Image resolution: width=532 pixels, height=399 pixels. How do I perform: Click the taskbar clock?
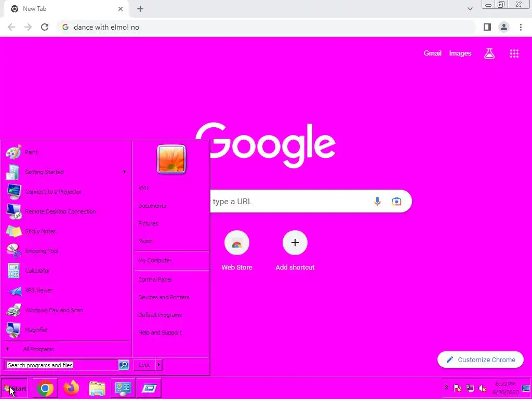505,388
